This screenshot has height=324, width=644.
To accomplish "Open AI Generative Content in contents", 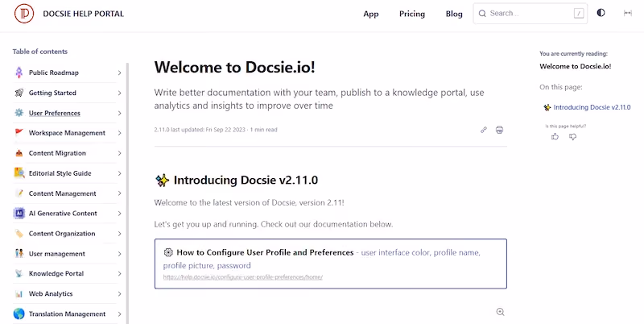I will pos(63,214).
